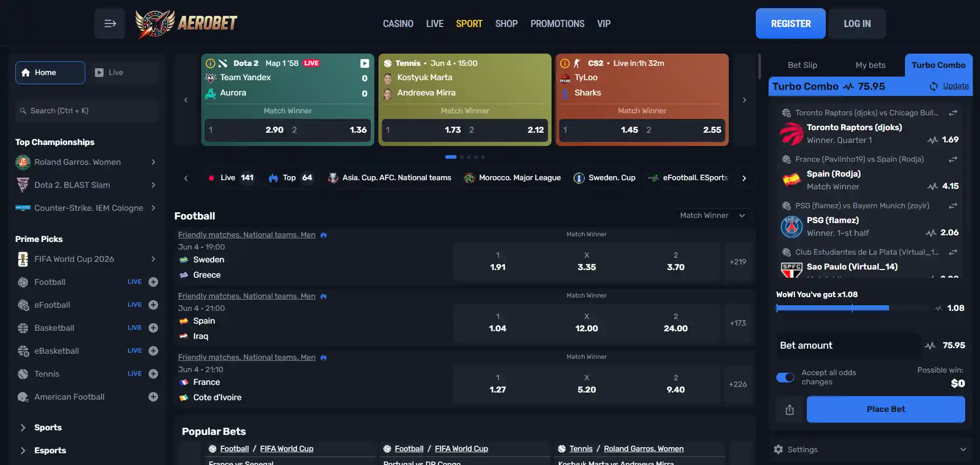This screenshot has height=465, width=980.
Task: Click the FIFA World Cup 2026 trophy icon
Action: pyautogui.click(x=23, y=259)
